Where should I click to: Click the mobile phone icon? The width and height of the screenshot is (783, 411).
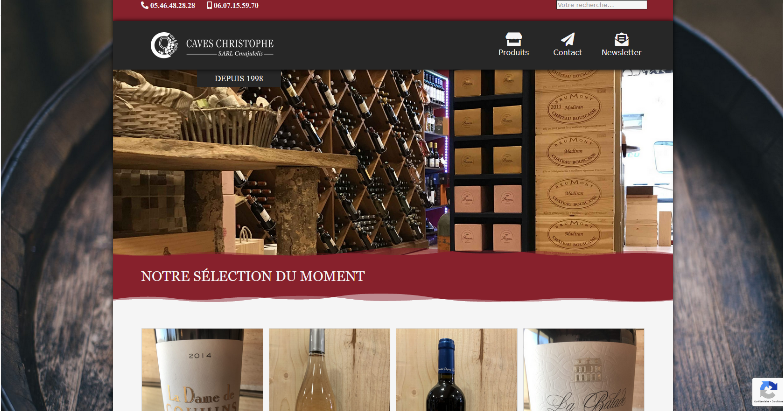[209, 5]
